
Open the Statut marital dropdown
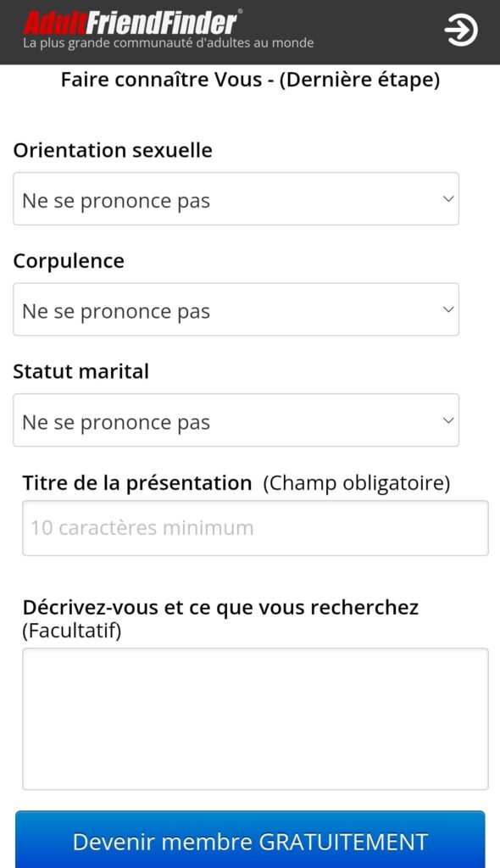click(236, 420)
